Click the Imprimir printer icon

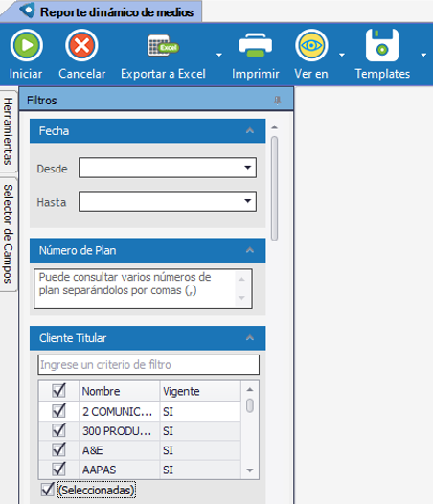pos(256,45)
